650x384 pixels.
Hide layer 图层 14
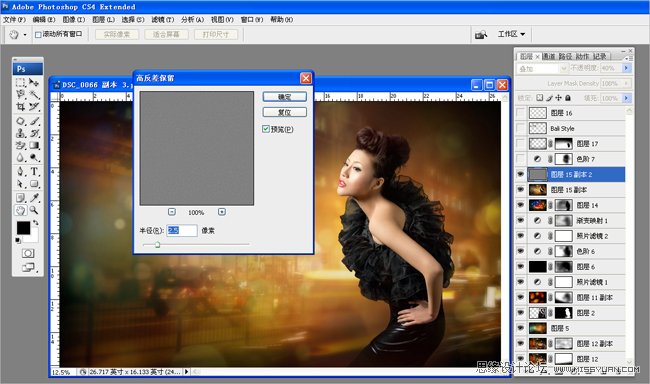[520, 205]
